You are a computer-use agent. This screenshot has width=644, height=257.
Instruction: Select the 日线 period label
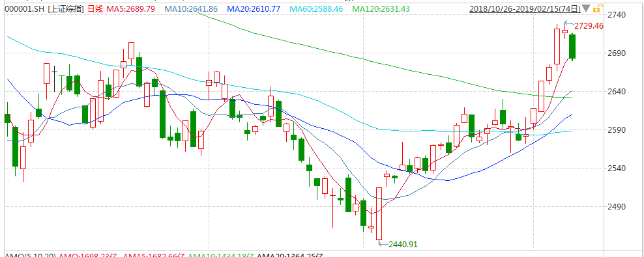(x=96, y=8)
